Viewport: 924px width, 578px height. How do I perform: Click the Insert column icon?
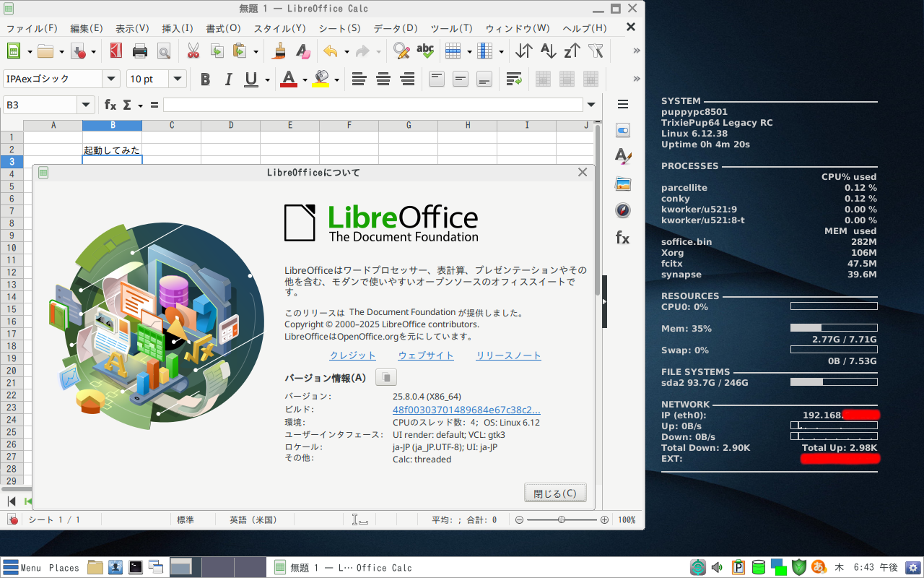click(485, 51)
